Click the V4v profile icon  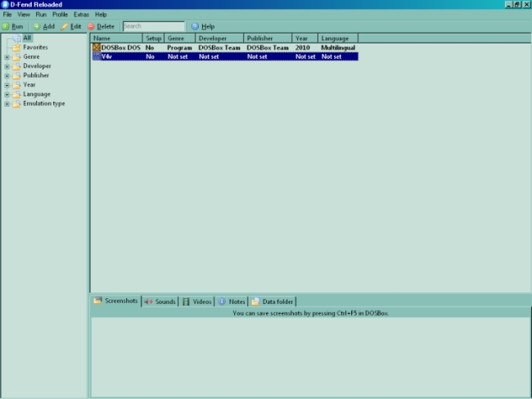(97, 57)
